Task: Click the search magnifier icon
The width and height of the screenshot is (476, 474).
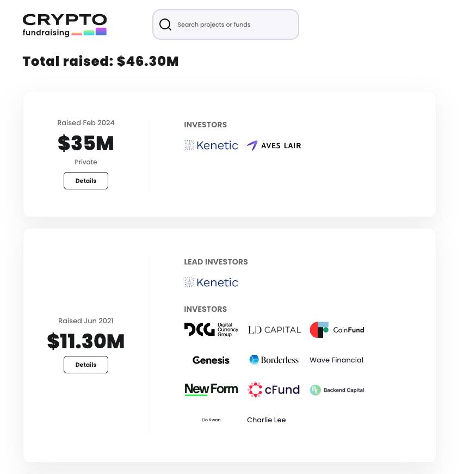Action: pos(165,24)
